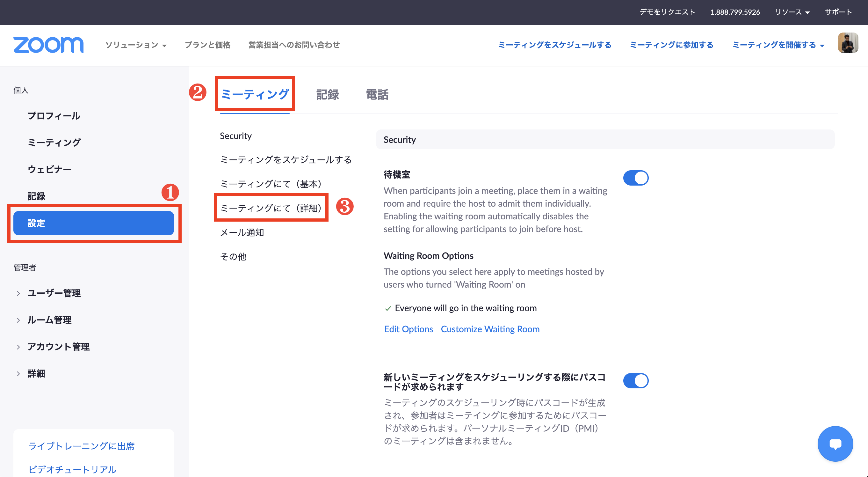Click 営業担当へのお問い合わせ link
Viewport: 868px width, 477px height.
[294, 45]
